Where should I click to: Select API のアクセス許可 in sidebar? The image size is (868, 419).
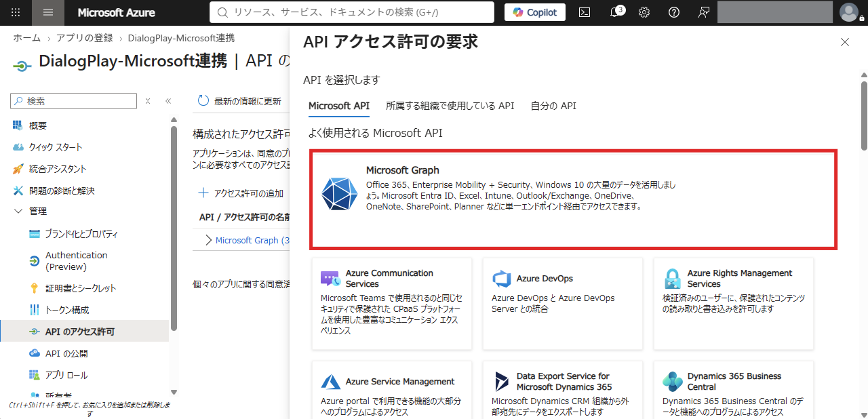85,332
